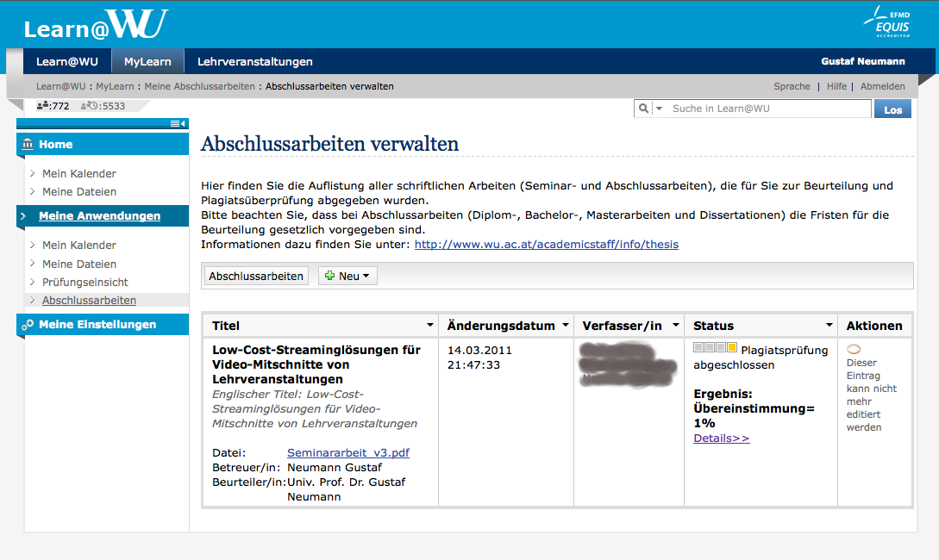Click the Learn@WU breadcrumb
This screenshot has height=560, width=939.
[60, 86]
